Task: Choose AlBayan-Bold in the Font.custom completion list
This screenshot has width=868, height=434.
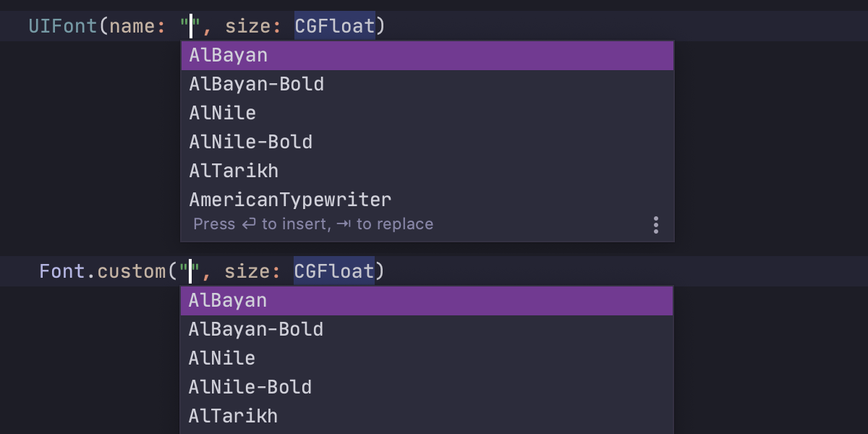Action: [x=256, y=330]
